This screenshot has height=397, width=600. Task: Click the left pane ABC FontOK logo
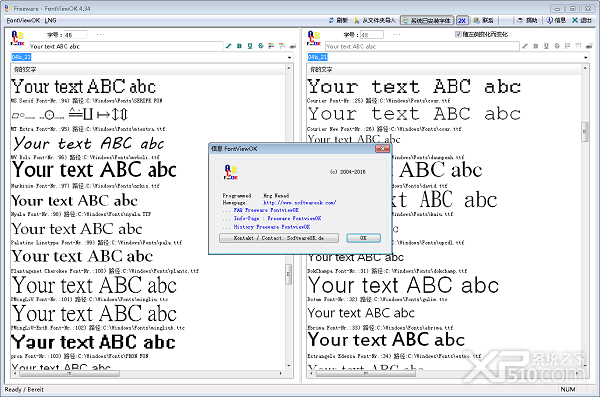click(x=17, y=39)
